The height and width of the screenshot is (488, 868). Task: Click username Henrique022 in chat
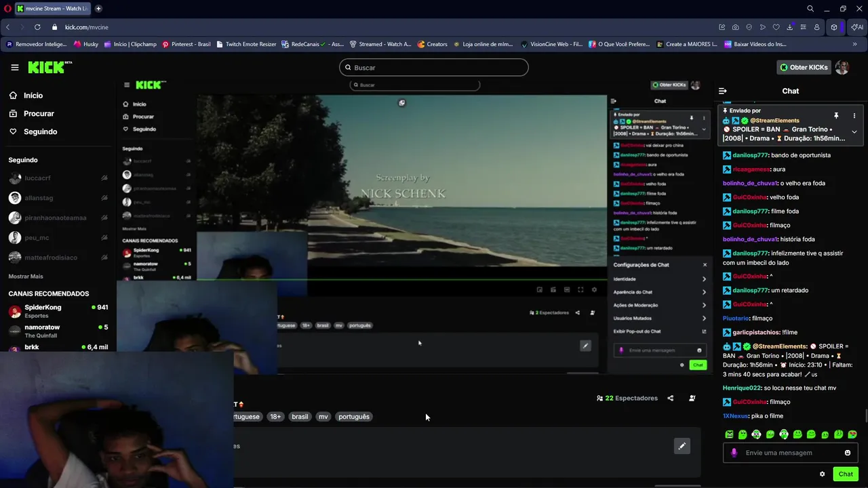[x=742, y=388]
